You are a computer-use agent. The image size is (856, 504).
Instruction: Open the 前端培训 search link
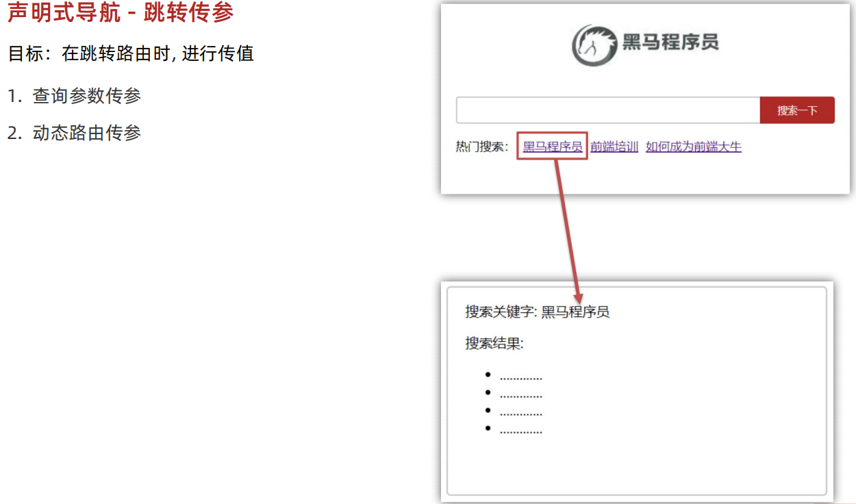tap(614, 147)
